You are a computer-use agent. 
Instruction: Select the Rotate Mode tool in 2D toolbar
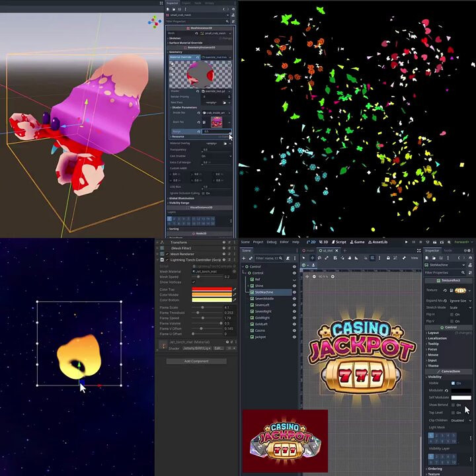point(319,258)
